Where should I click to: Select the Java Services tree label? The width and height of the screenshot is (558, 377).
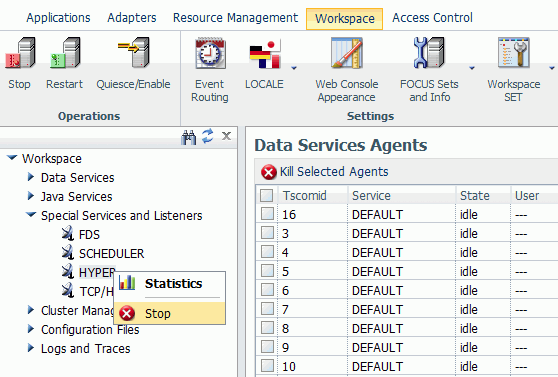[77, 197]
